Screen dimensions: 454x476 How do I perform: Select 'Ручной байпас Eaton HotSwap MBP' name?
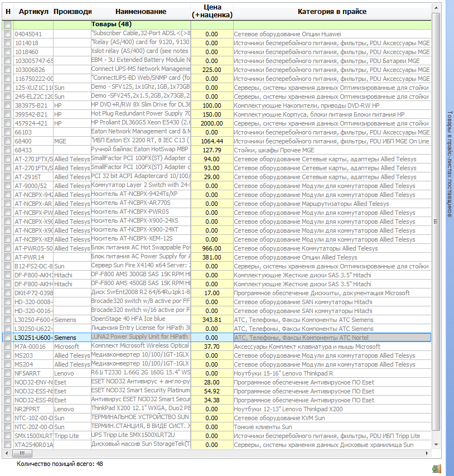point(141,150)
